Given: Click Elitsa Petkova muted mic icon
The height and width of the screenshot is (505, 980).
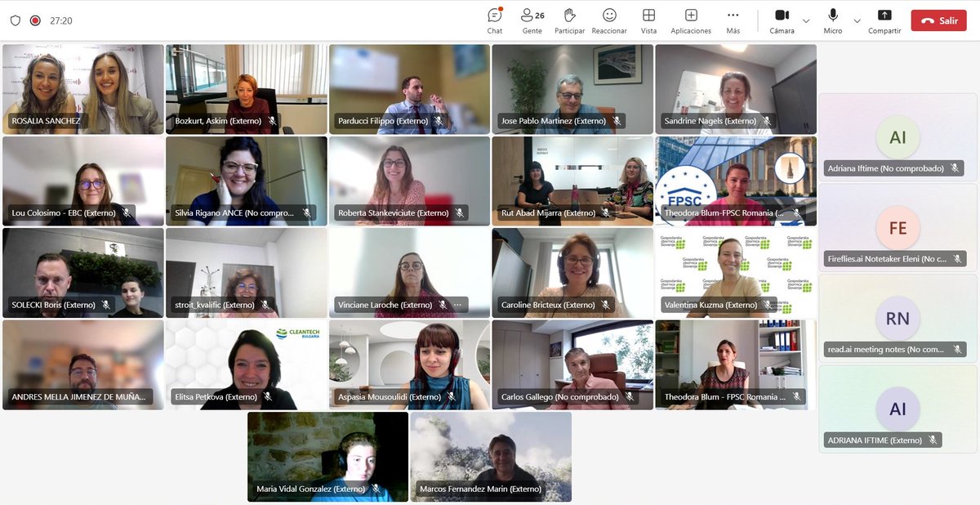Looking at the screenshot, I should tap(269, 397).
